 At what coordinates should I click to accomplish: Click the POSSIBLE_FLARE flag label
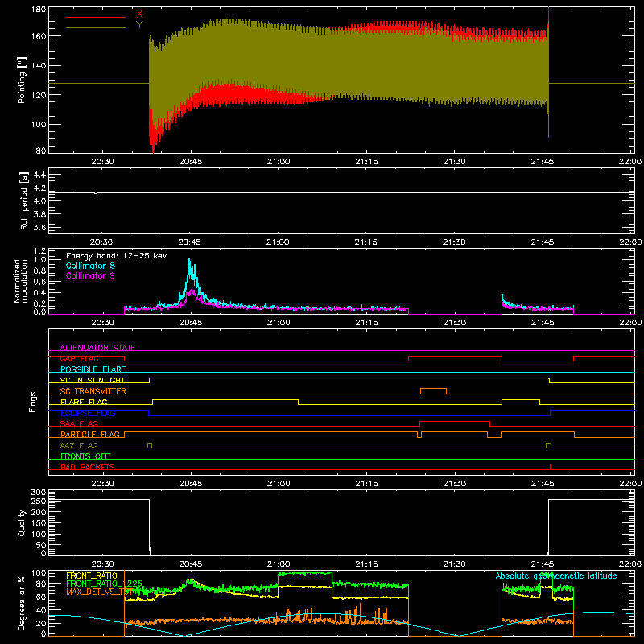click(x=93, y=369)
